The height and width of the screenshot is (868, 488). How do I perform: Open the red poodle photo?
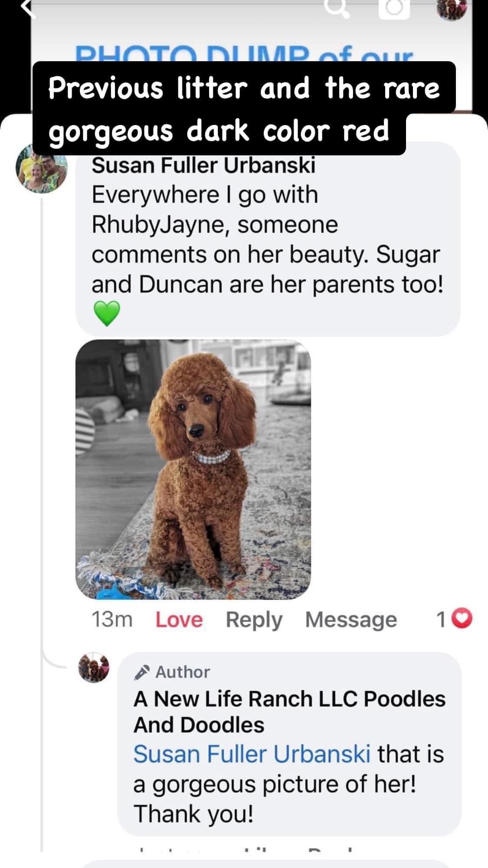click(x=193, y=469)
